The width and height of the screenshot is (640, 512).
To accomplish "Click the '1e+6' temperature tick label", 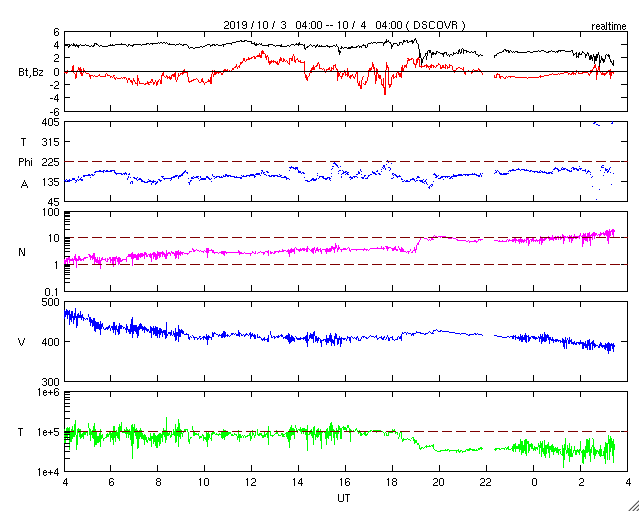I will point(48,392).
